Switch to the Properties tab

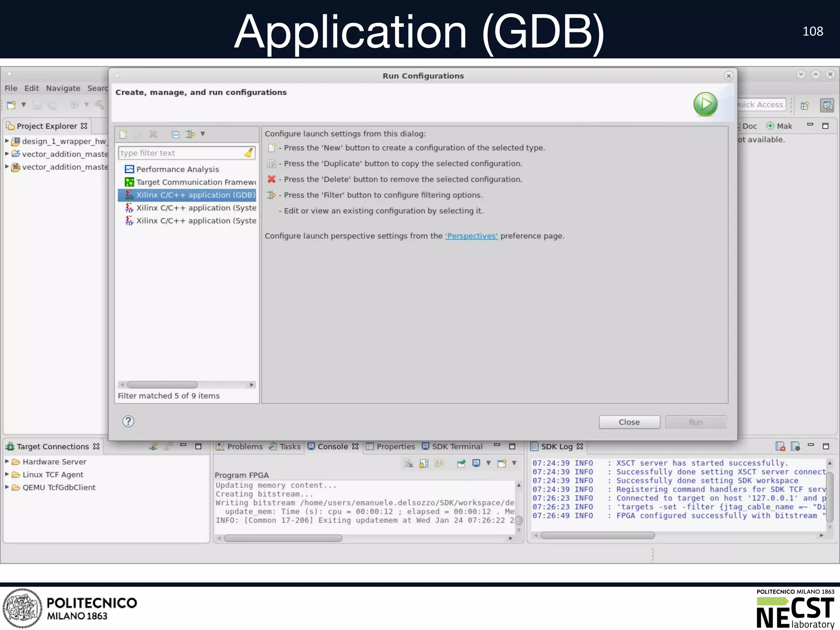[390, 446]
